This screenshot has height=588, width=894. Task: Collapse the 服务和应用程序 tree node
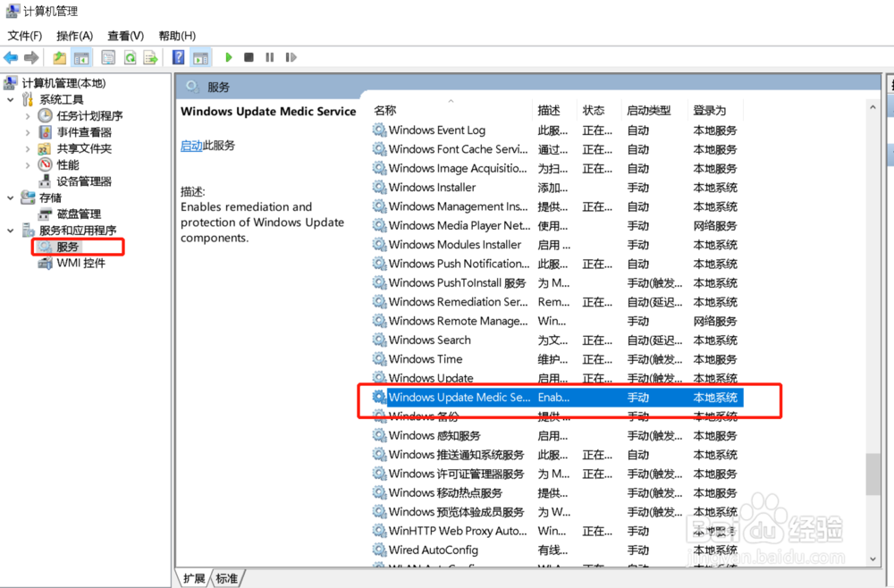click(x=10, y=231)
